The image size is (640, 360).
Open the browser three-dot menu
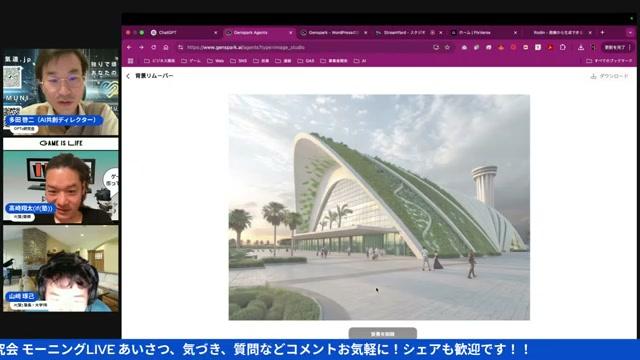tap(631, 47)
